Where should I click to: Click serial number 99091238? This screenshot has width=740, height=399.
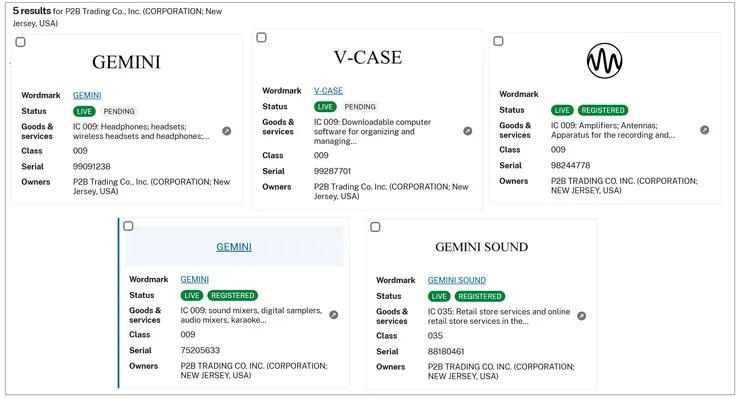click(x=92, y=167)
